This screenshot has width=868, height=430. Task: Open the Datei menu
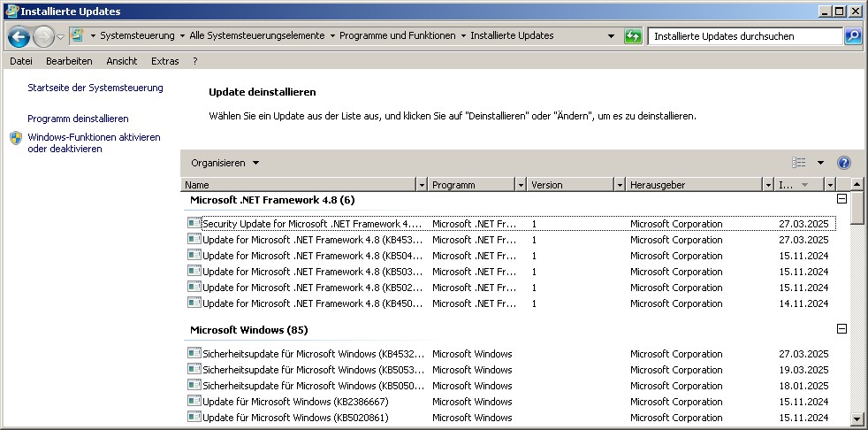pos(21,61)
